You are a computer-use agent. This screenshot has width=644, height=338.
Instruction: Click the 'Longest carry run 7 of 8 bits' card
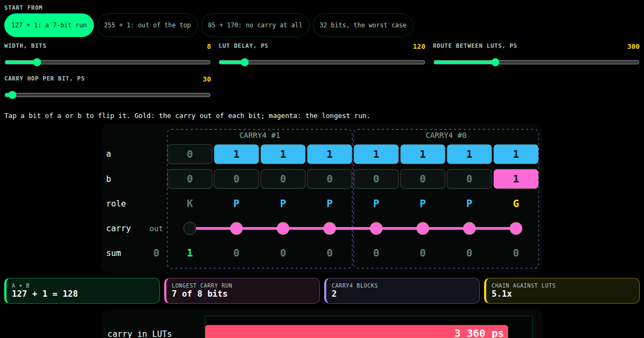[x=242, y=291]
